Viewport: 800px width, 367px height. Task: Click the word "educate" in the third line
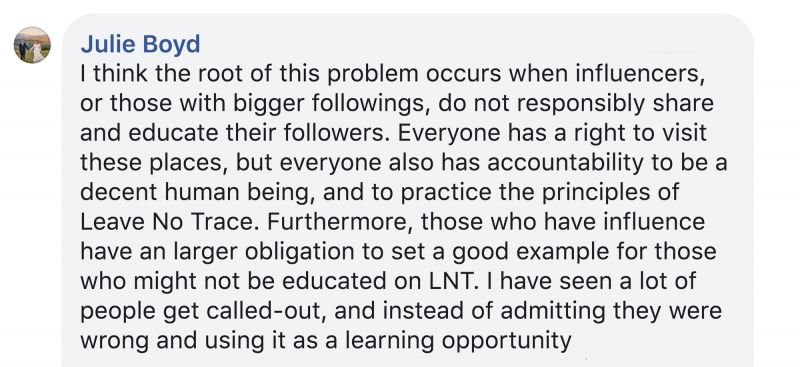(166, 133)
